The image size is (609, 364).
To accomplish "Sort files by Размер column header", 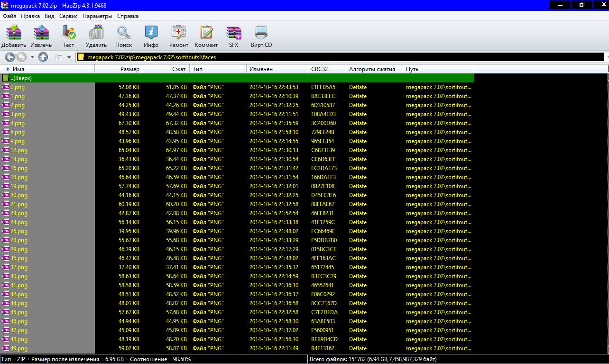I will point(119,69).
